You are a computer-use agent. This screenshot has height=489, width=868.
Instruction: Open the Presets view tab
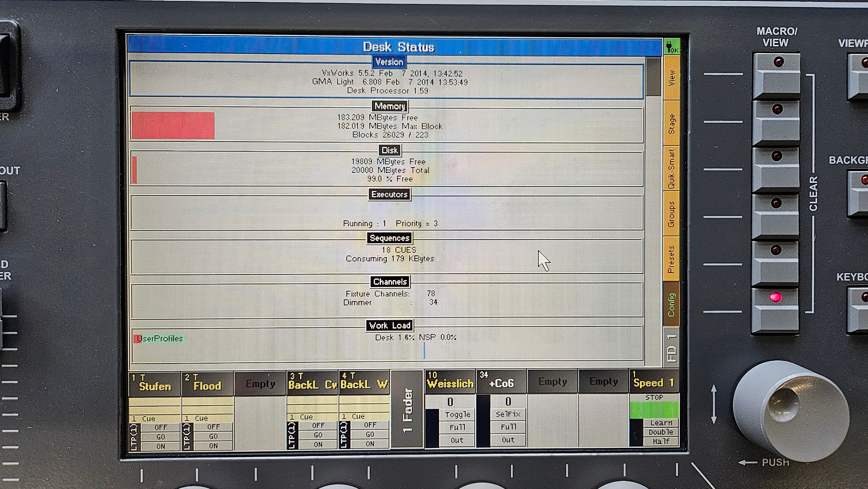tap(671, 259)
